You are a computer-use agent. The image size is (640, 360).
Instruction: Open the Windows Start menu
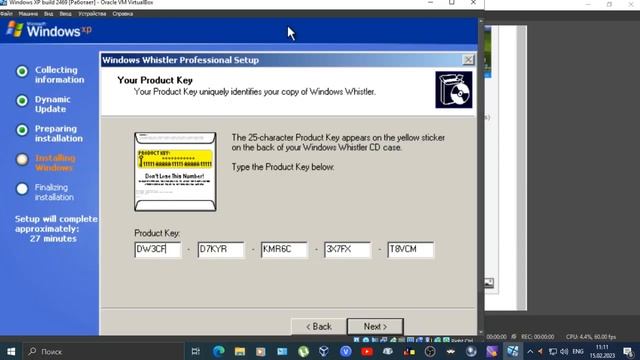tap(11, 351)
